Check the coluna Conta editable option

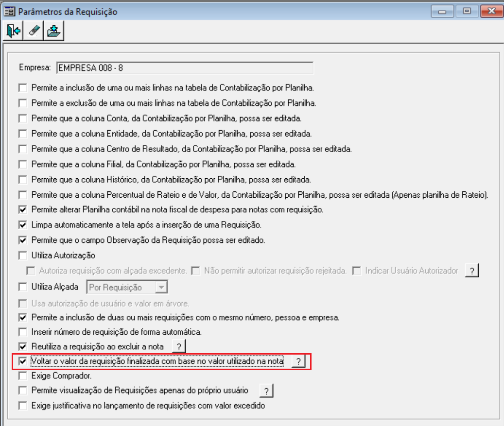(23, 118)
